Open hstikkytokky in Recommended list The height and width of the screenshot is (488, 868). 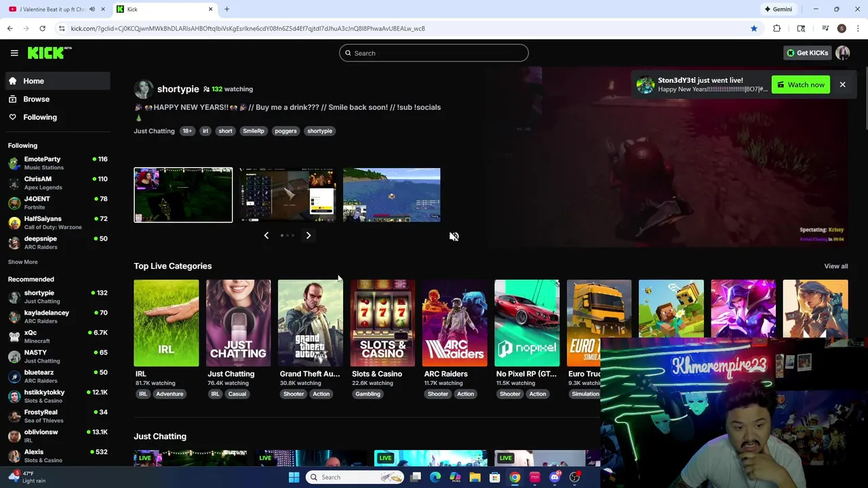(x=57, y=396)
